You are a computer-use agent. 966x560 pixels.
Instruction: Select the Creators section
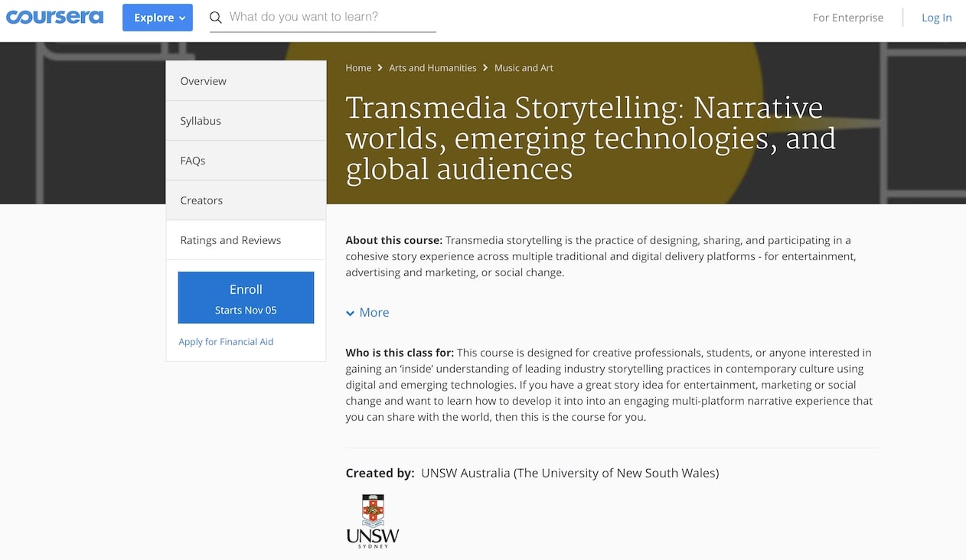(246, 200)
